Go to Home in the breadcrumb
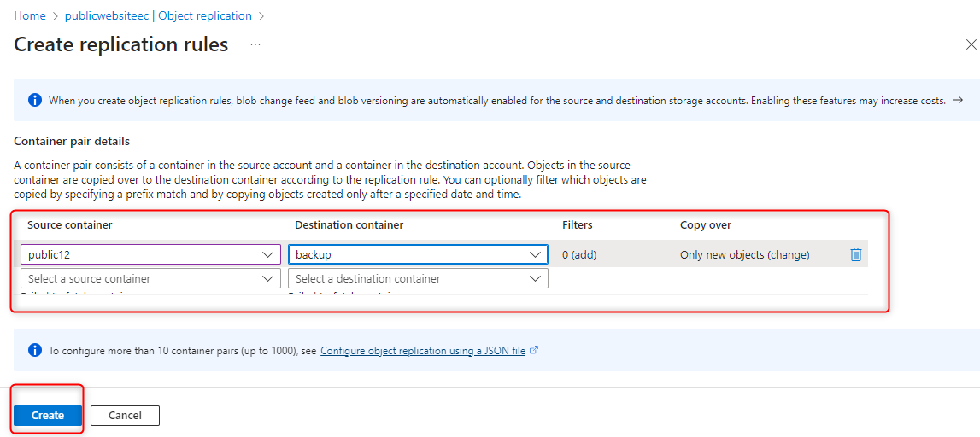980x437 pixels. [30, 15]
